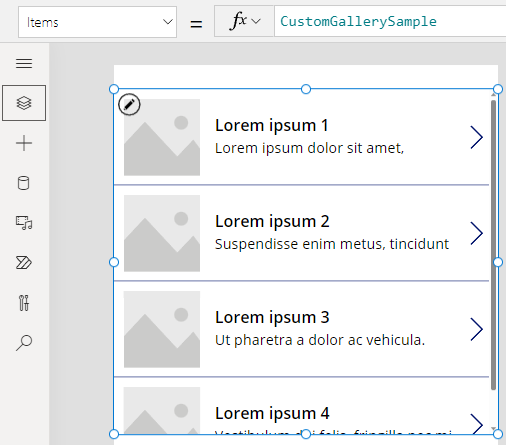
Task: Open the Tree view layers icon
Action: pos(24,103)
